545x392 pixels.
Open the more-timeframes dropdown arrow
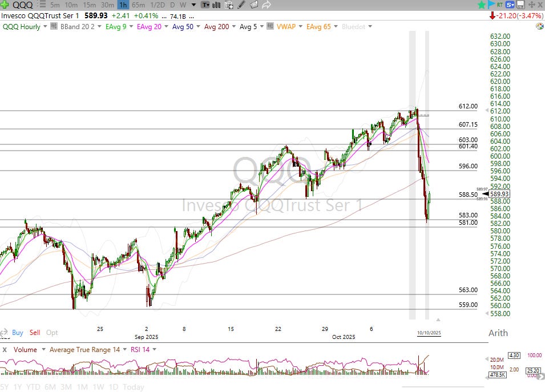(x=194, y=5)
